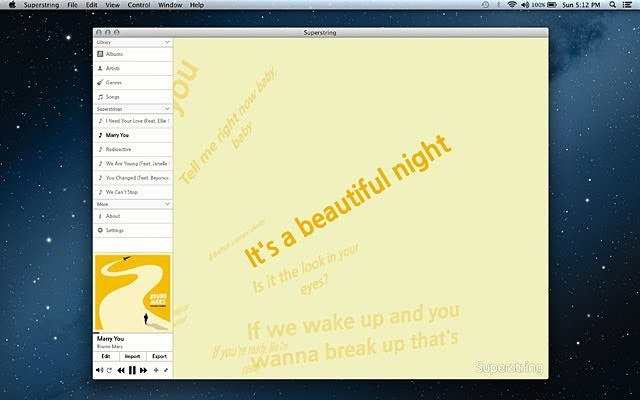Select the 'Marry You' superstring entry
640x400 pixels.
coord(133,135)
